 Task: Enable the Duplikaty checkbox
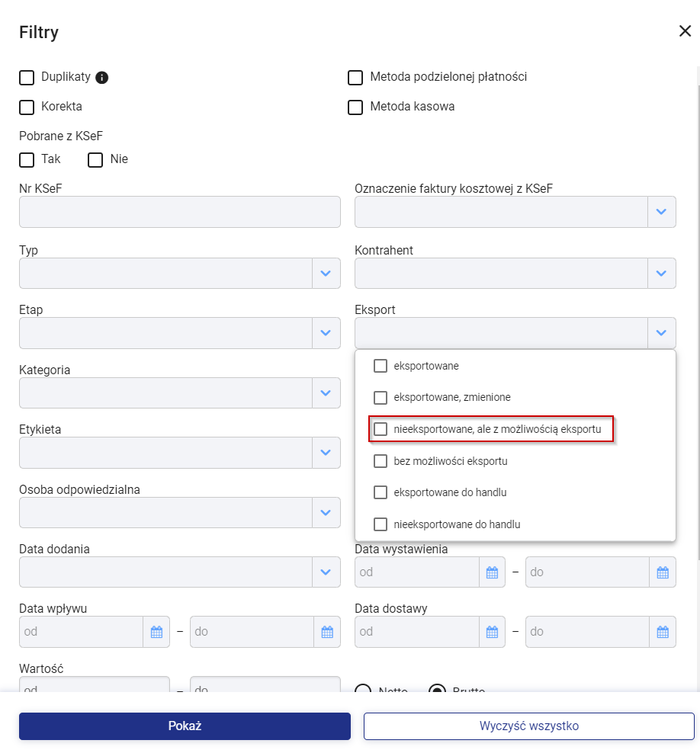pos(27,77)
